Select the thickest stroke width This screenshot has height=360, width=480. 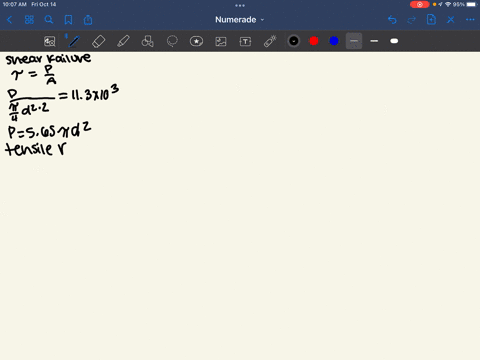(394, 41)
